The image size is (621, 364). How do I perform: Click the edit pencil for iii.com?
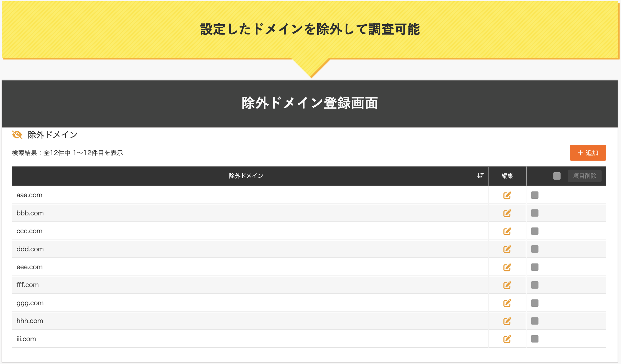coord(507,339)
